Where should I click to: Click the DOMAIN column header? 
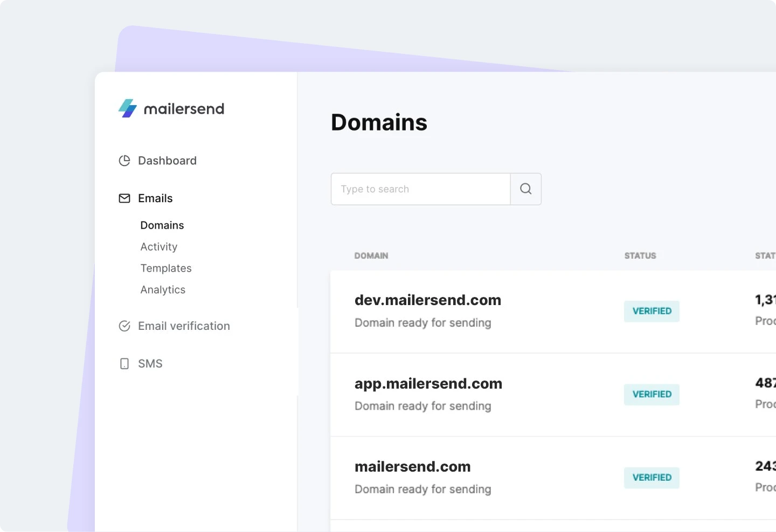[x=371, y=255]
